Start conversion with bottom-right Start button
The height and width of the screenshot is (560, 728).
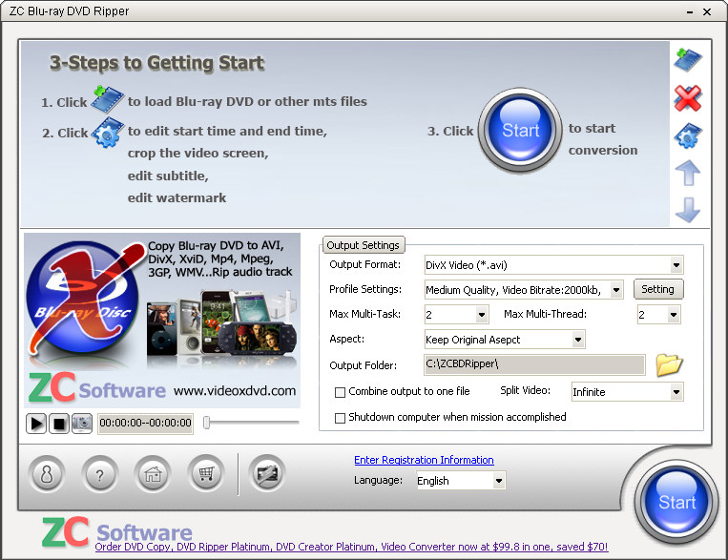[676, 502]
